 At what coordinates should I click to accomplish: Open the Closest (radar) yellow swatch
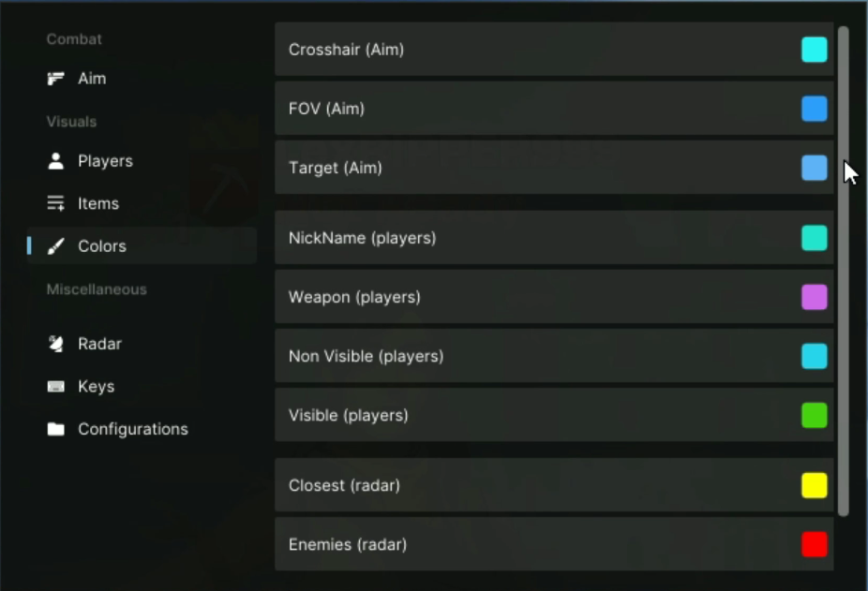tap(814, 485)
